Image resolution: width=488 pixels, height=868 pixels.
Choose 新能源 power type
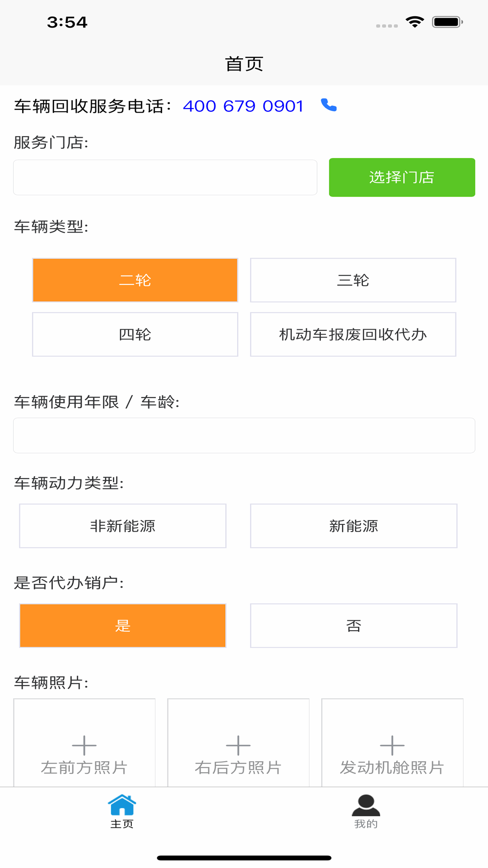click(353, 526)
